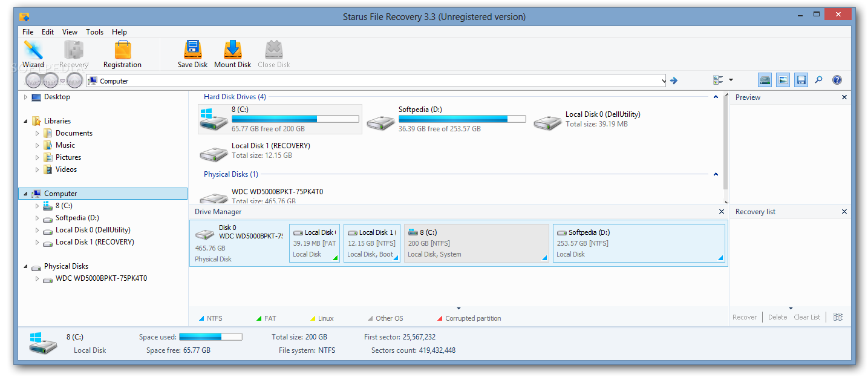Collapse the Hard Disk Drives group
Viewport: 868px width, 377px height.
pyautogui.click(x=716, y=97)
